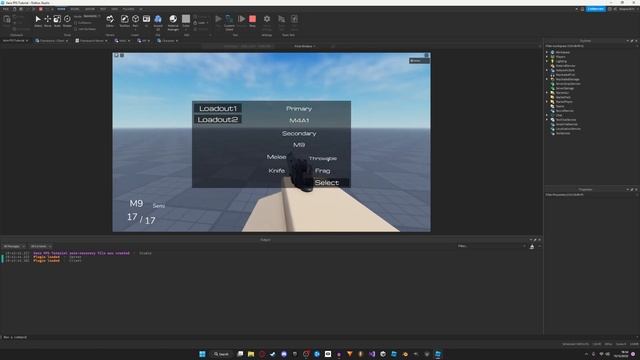Open the terrain Editor tool
Viewport: 640px width, 360px height.
pos(110,21)
